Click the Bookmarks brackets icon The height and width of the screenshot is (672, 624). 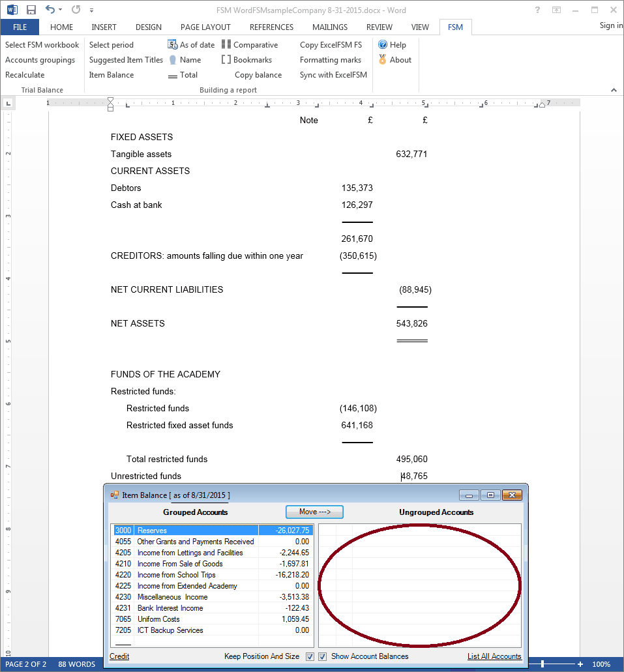pos(226,59)
